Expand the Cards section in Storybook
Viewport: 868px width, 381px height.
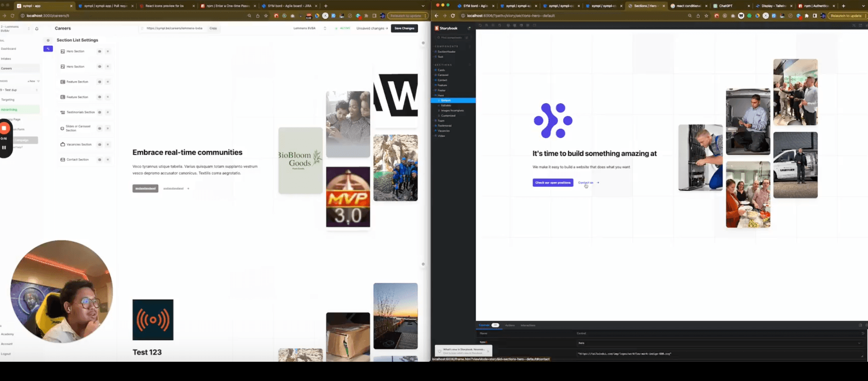[441, 70]
